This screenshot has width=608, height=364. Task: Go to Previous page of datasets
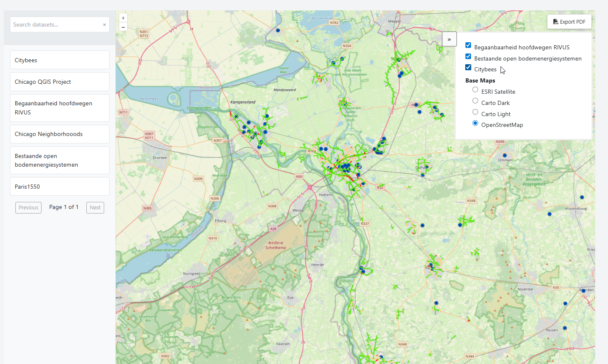(x=28, y=208)
